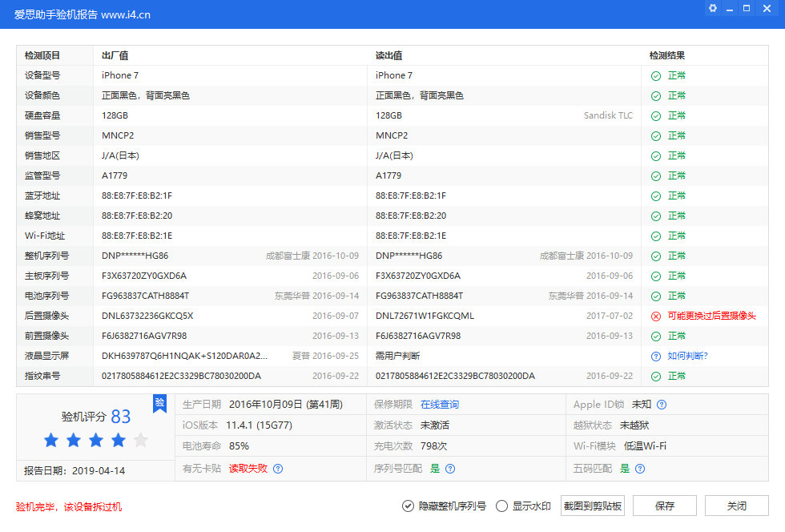785x532 pixels.
Task: Click the help icon beside 五码匹配
Action: 639,467
